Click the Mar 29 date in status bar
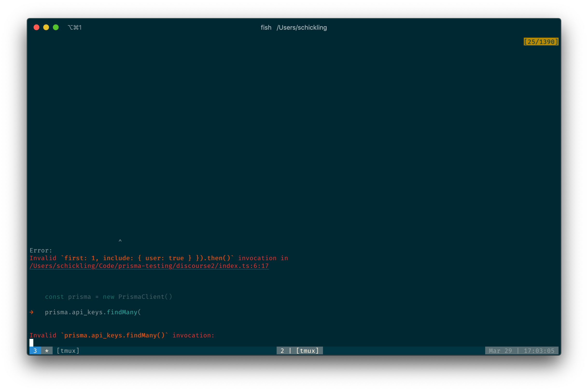This screenshot has height=391, width=588. (x=500, y=351)
